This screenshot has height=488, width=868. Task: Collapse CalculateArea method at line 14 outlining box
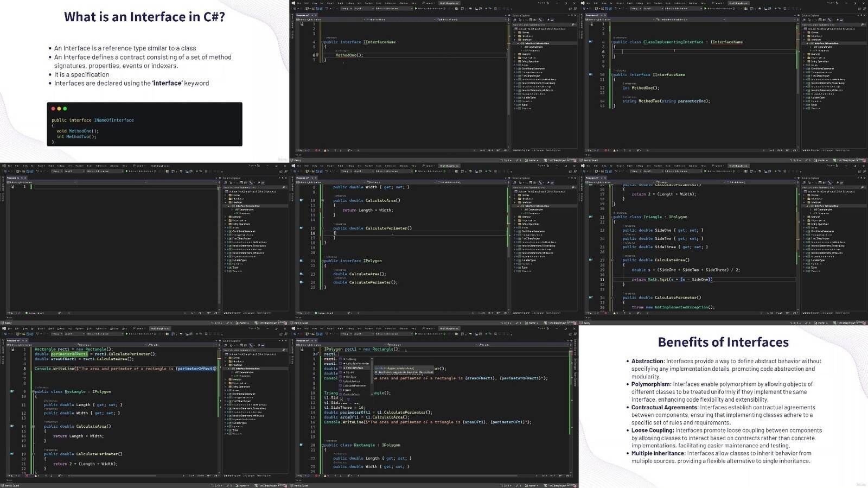[x=33, y=426]
